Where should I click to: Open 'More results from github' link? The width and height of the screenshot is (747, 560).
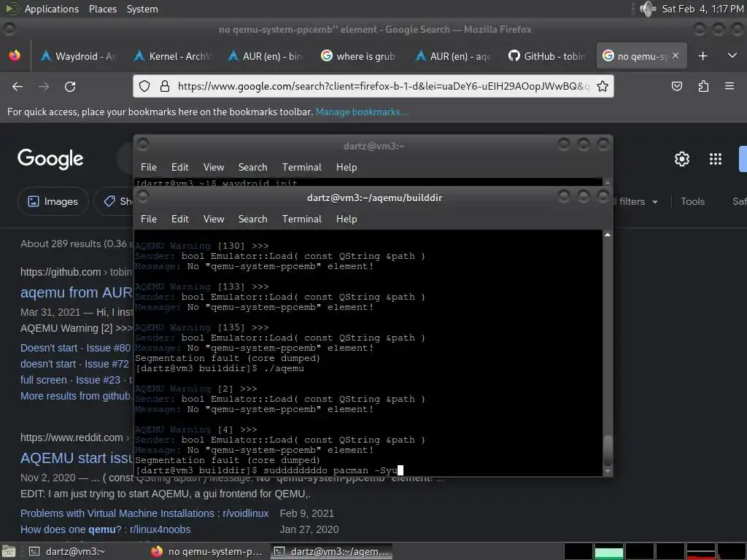(76, 396)
